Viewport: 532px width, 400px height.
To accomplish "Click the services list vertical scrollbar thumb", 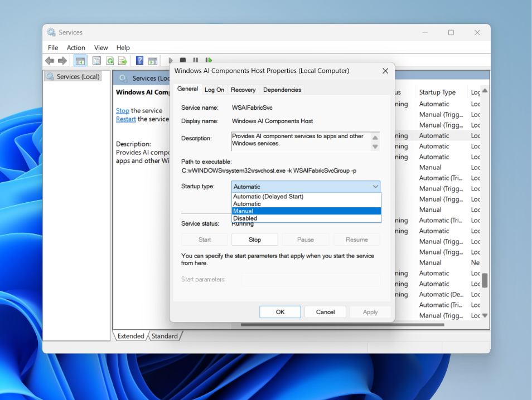I will coord(485,280).
